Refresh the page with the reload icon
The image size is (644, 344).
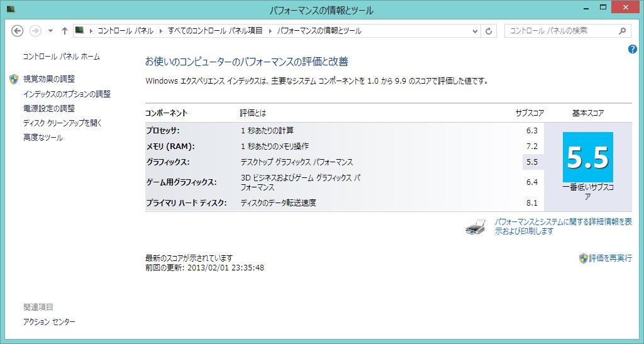pyautogui.click(x=488, y=31)
